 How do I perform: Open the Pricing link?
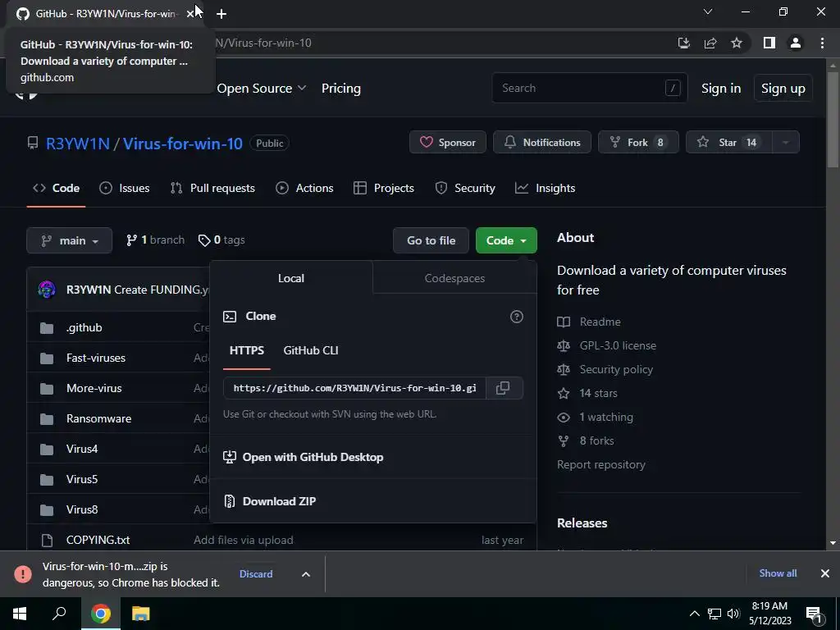pos(340,89)
